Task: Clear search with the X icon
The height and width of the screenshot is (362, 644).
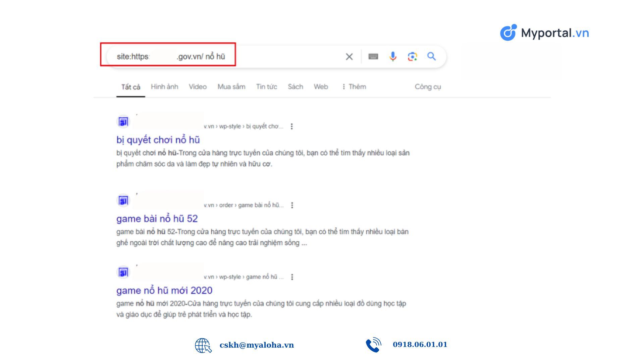Action: pos(349,57)
